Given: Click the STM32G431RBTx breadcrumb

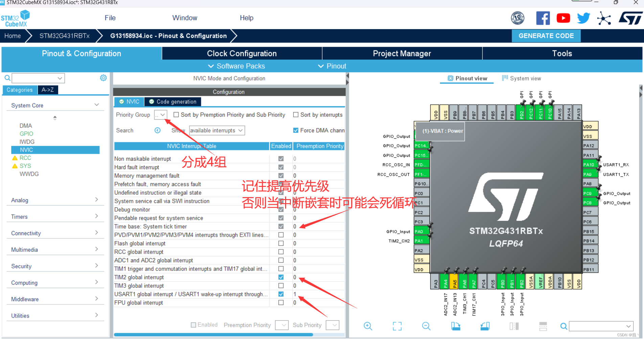Looking at the screenshot, I should pyautogui.click(x=65, y=36).
